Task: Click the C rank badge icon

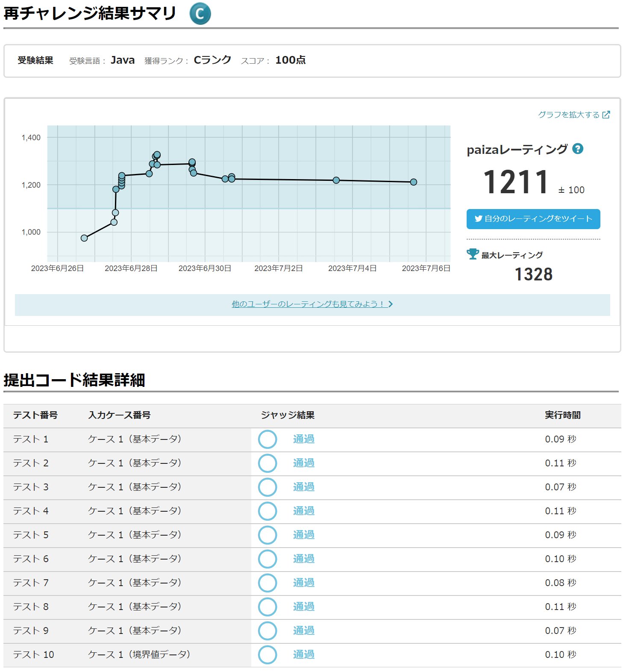Action: tap(200, 14)
